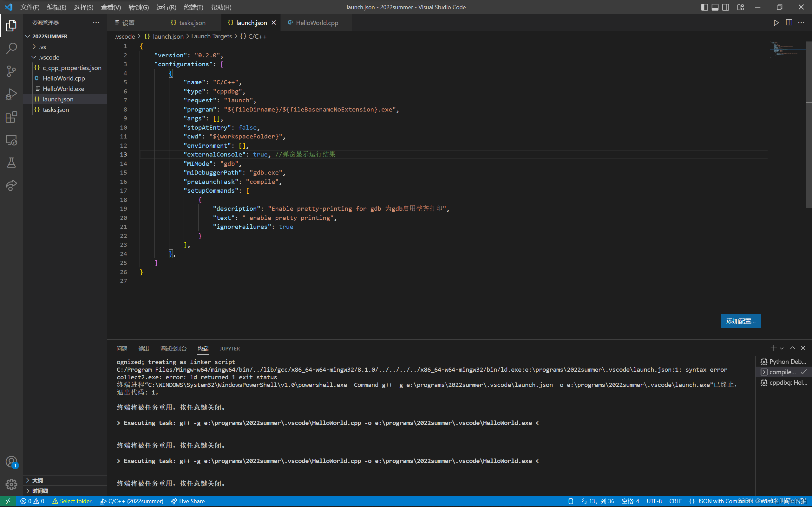Open the 终端(T) menu

(x=193, y=7)
